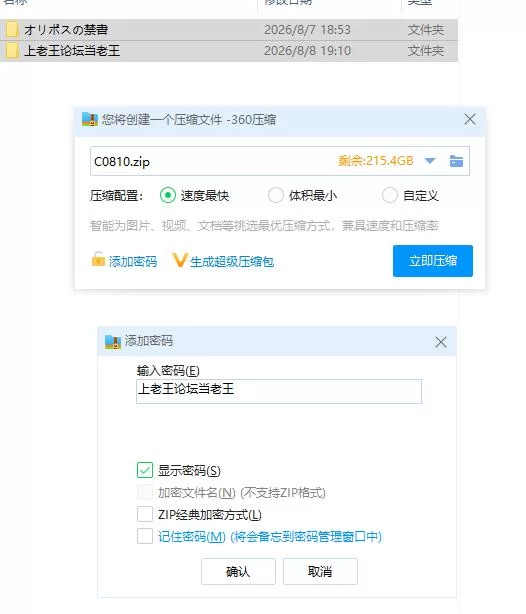Click the 压缩配置: label
526x614 pixels.
coord(116,195)
